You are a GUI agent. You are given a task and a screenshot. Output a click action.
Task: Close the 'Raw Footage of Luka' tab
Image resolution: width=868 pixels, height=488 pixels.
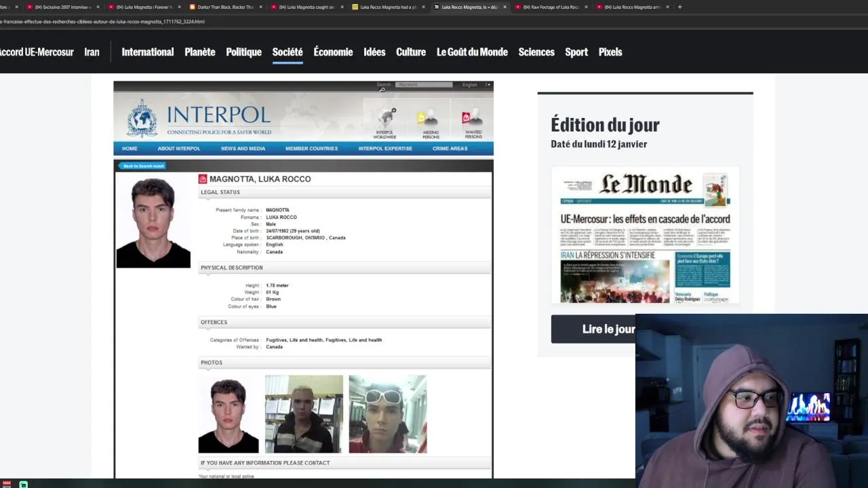click(x=586, y=7)
